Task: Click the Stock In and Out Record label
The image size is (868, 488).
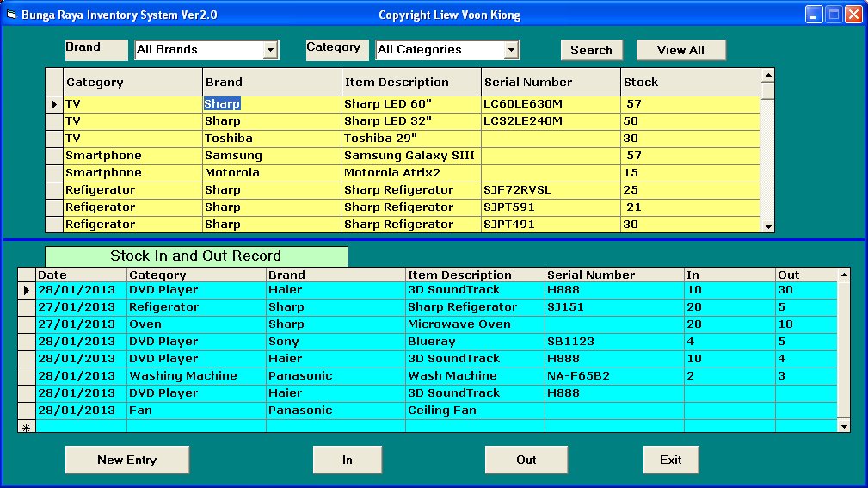Action: [x=196, y=256]
